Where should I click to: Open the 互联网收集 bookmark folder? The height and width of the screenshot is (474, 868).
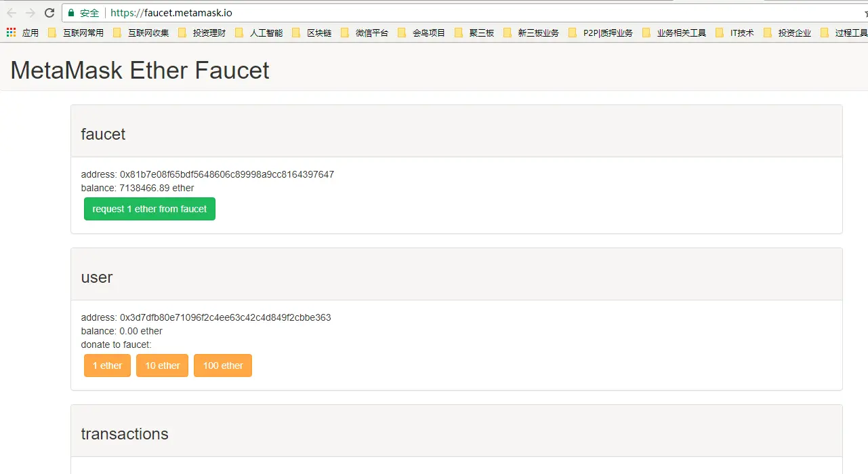click(x=141, y=33)
